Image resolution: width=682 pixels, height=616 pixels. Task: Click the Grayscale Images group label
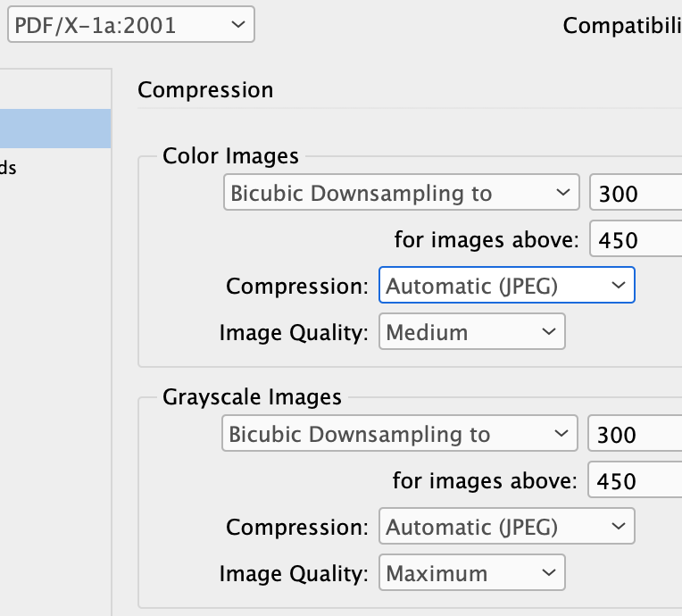click(252, 396)
